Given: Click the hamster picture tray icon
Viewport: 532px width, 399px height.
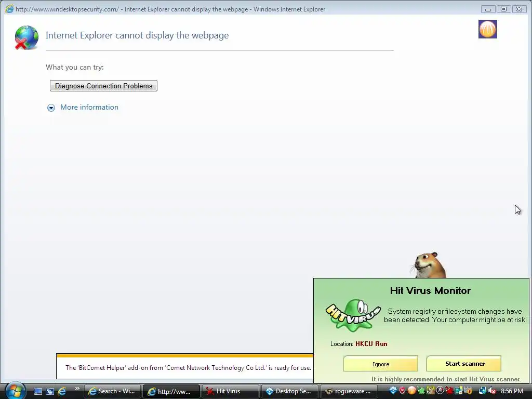Looking at the screenshot, I should [x=431, y=391].
